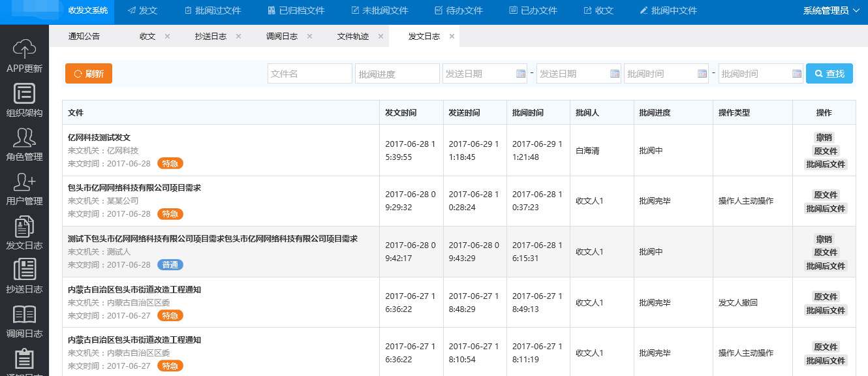This screenshot has width=868, height=376.
Task: Open APP更新 cloud upload icon
Action: 24,49
